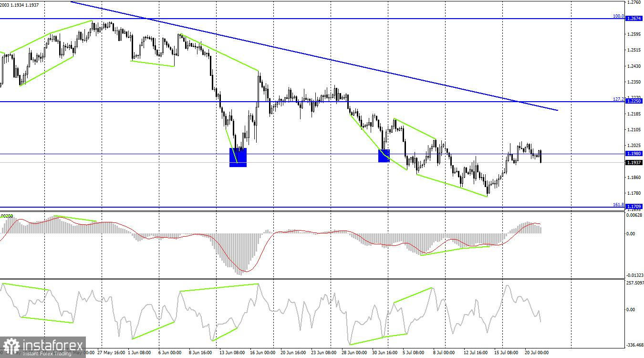Click the descending blue trendline
The height and width of the screenshot is (358, 644).
coord(314,56)
